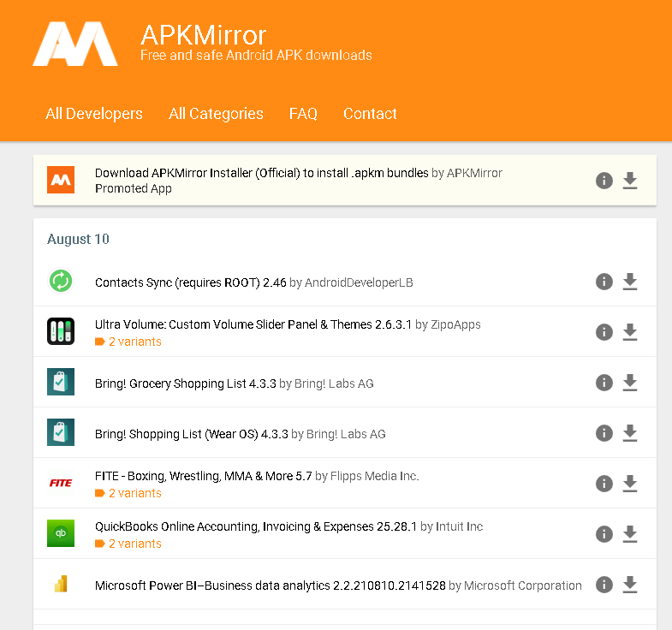Download the Contacts Sync APK
This screenshot has width=672, height=630.
point(630,282)
